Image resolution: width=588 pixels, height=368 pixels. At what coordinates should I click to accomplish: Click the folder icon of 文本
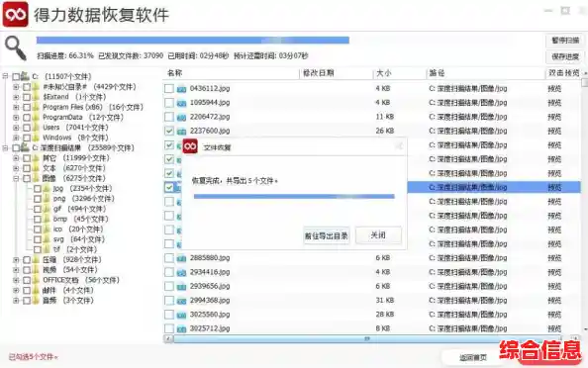(x=36, y=168)
